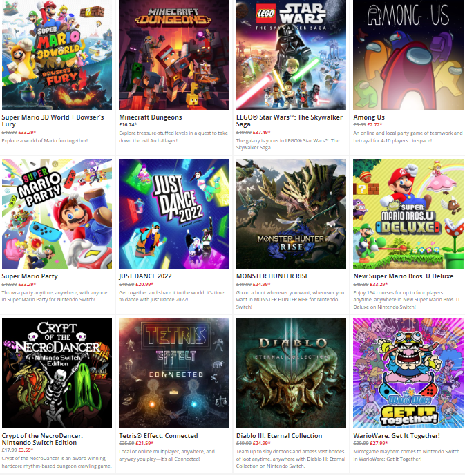Select the Just Dance 2022 cover art

pyautogui.click(x=174, y=213)
